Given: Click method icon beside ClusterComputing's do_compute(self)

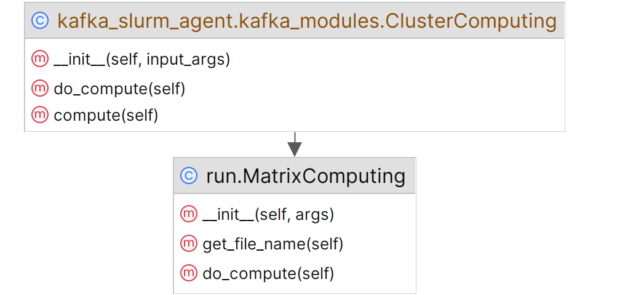Looking at the screenshot, I should point(40,89).
